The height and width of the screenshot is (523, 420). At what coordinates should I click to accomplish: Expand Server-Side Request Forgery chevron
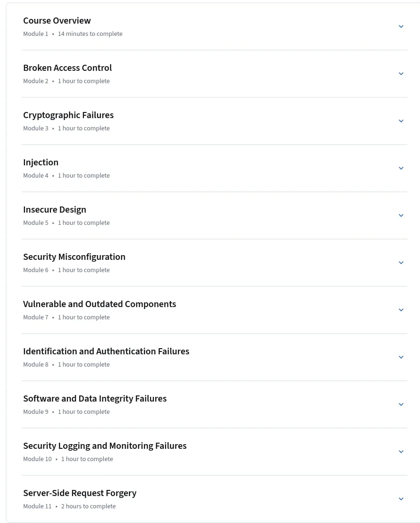(401, 499)
